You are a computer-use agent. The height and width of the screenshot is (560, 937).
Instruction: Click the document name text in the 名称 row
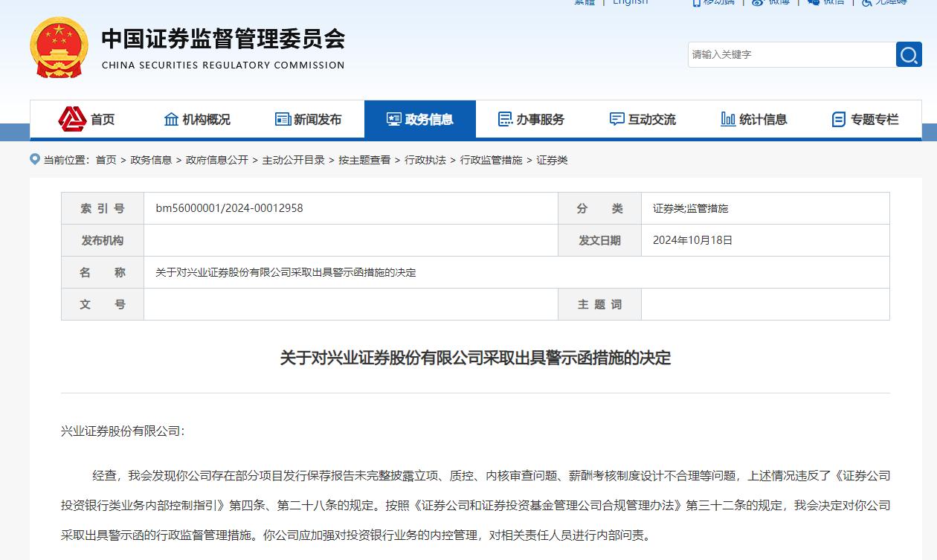click(286, 272)
